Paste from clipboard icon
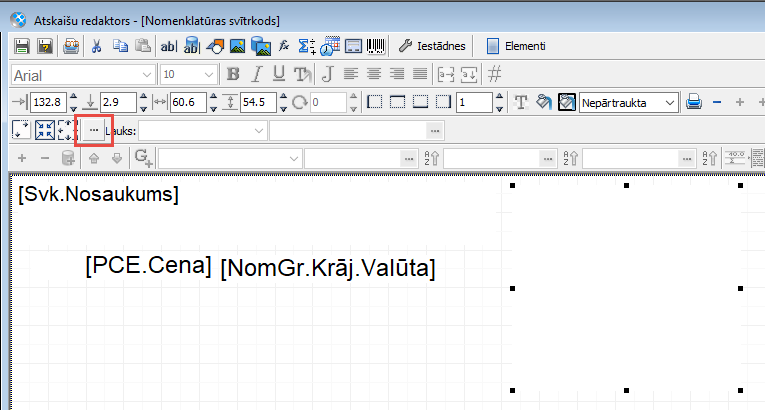This screenshot has width=765, height=410. tap(142, 46)
